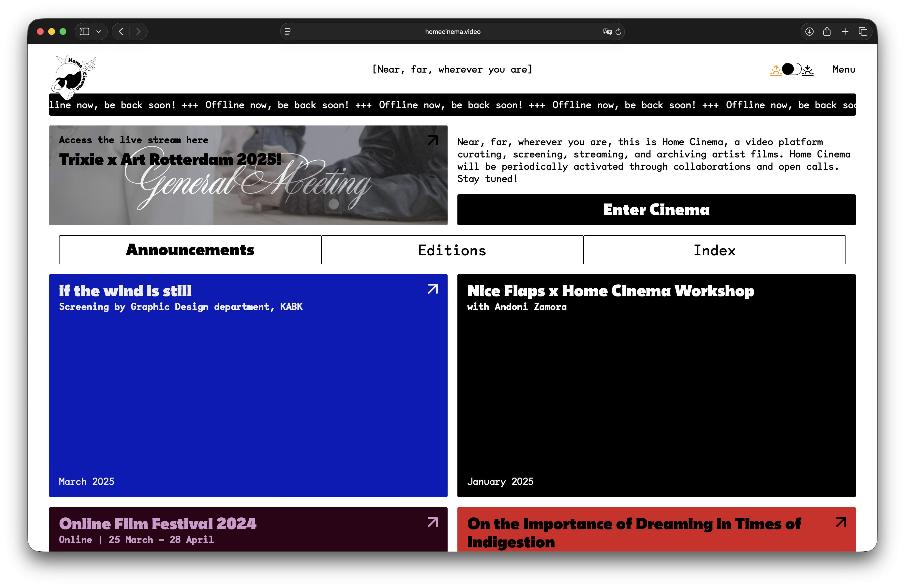The image size is (905, 588).
Task: Switch to the Editions tab
Action: point(452,250)
